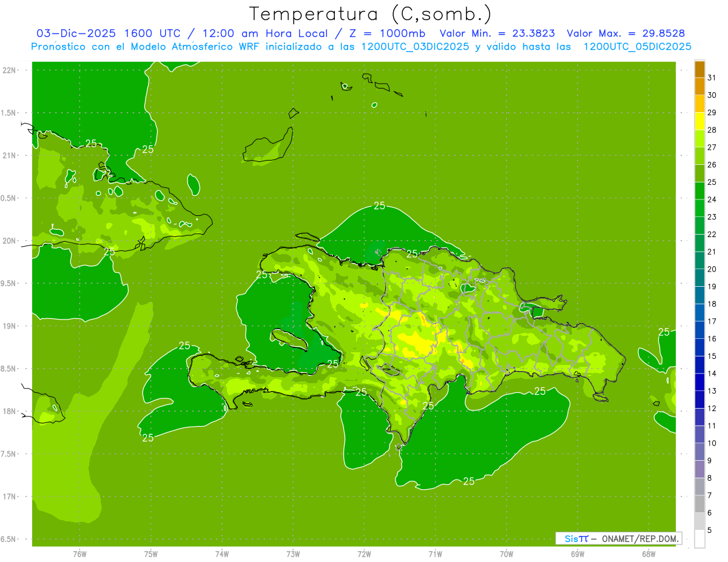Click the '1200UTC_05DIC2025' valid-until time text
This screenshot has width=728, height=562.
[637, 47]
